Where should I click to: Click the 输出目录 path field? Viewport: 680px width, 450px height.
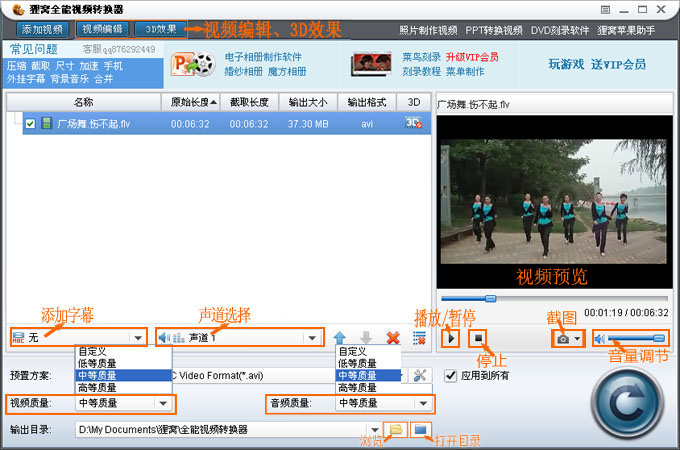tap(223, 430)
